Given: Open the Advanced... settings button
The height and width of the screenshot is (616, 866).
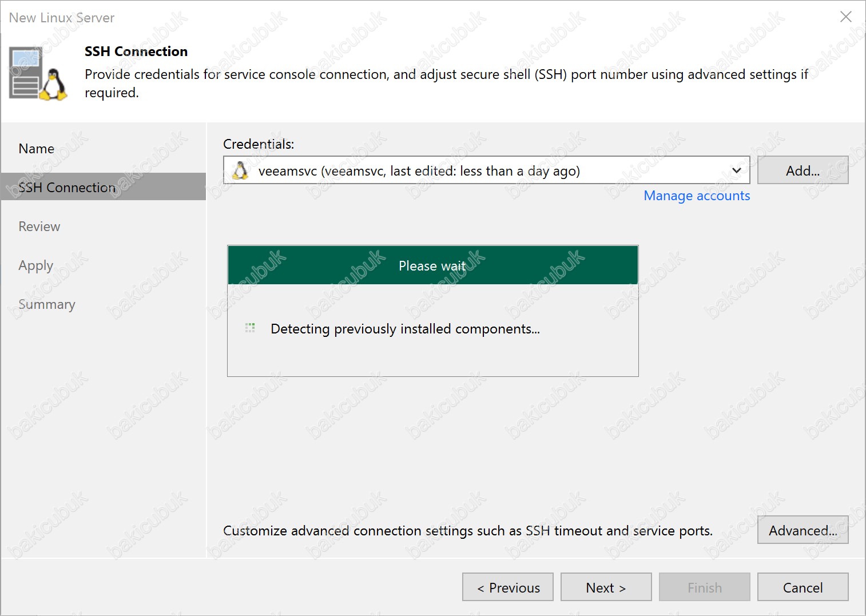Looking at the screenshot, I should point(803,530).
